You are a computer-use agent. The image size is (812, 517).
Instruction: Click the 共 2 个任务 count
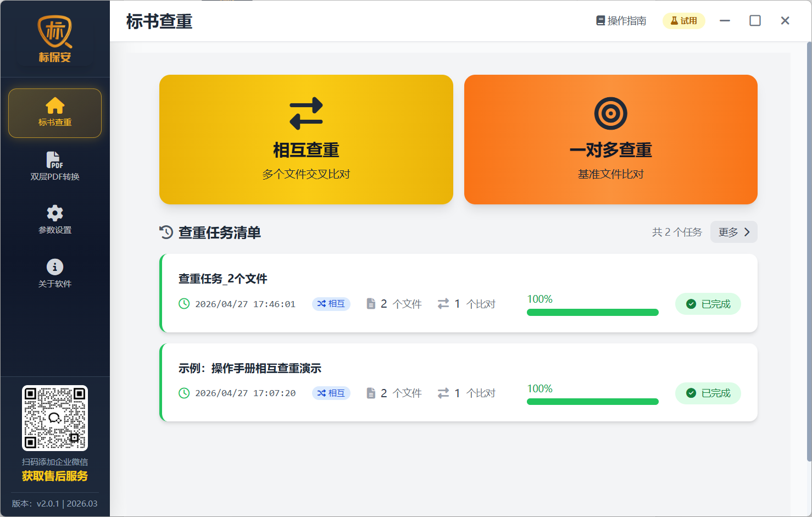(x=677, y=232)
